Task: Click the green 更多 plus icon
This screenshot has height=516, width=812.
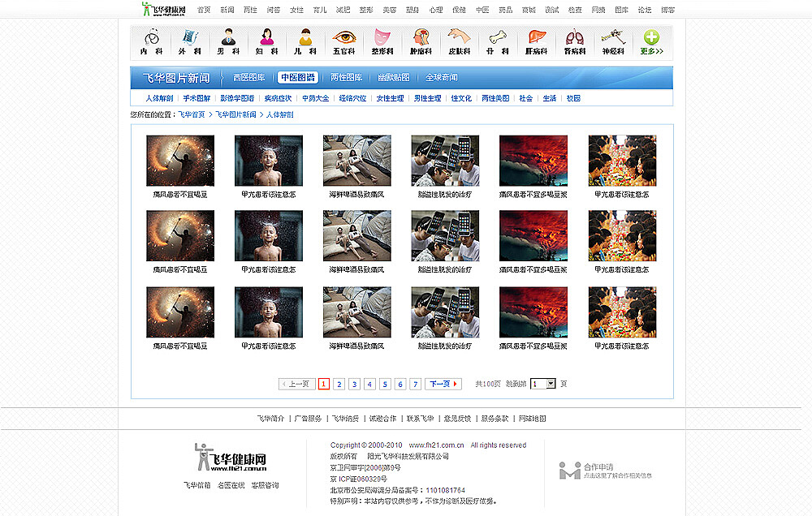Action: pyautogui.click(x=650, y=37)
